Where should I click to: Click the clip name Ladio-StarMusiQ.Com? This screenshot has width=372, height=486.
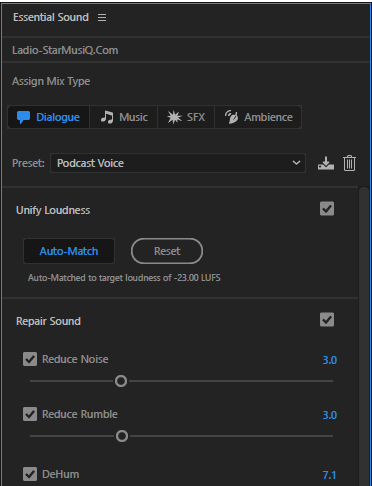[65, 50]
